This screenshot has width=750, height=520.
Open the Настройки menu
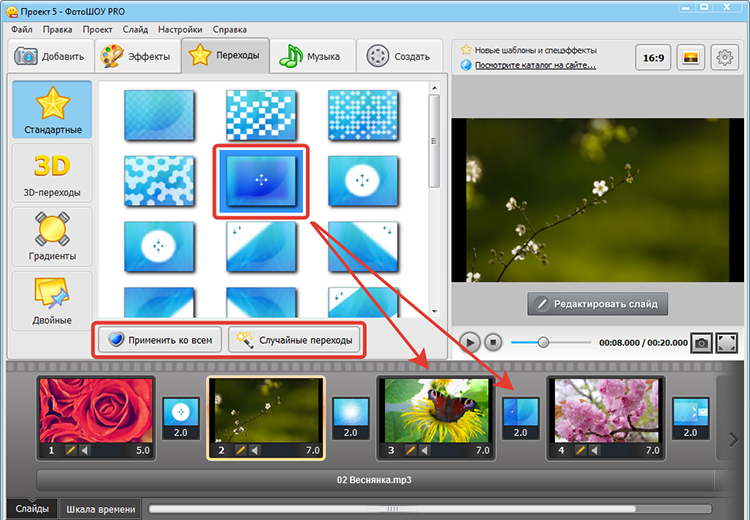pyautogui.click(x=180, y=30)
